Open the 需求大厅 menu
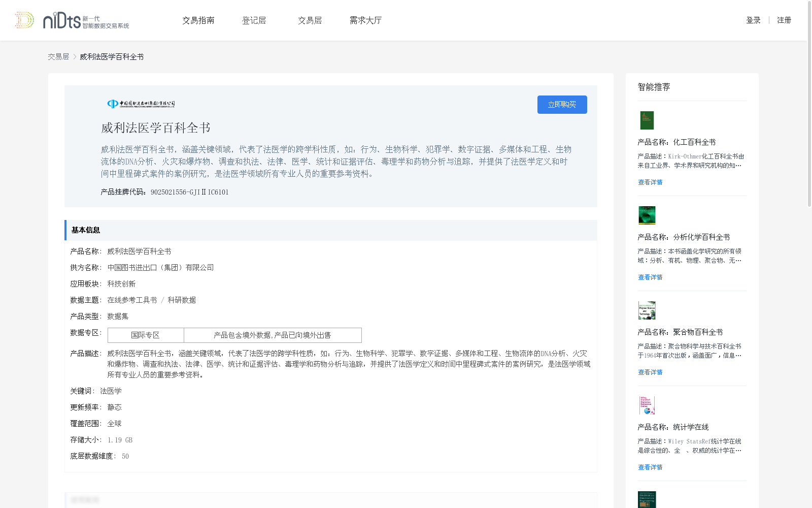This screenshot has width=812, height=508. 365,20
